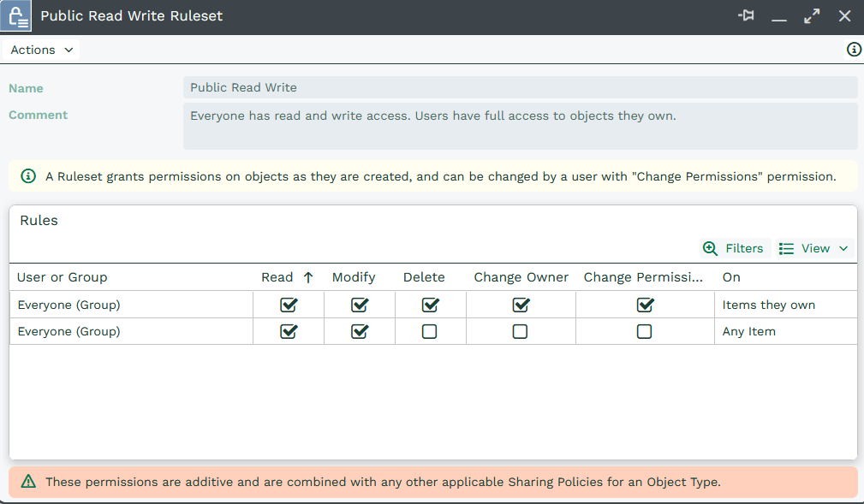Toggle Change Permissions checkbox for Any Item
864x504 pixels.
(645, 331)
